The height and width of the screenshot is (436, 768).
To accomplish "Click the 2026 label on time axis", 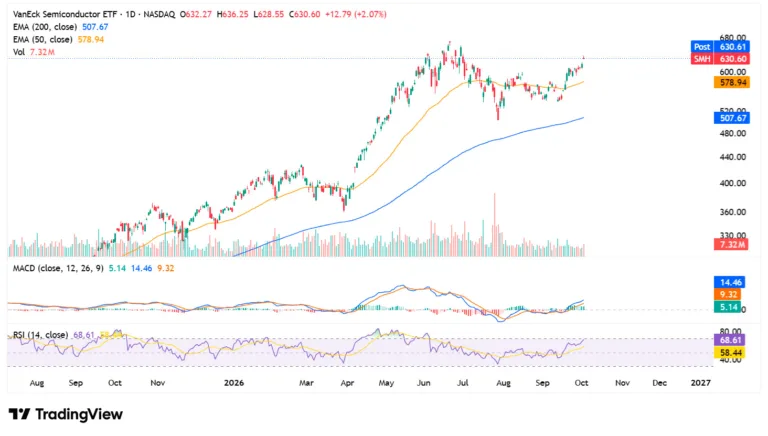I will tap(234, 383).
